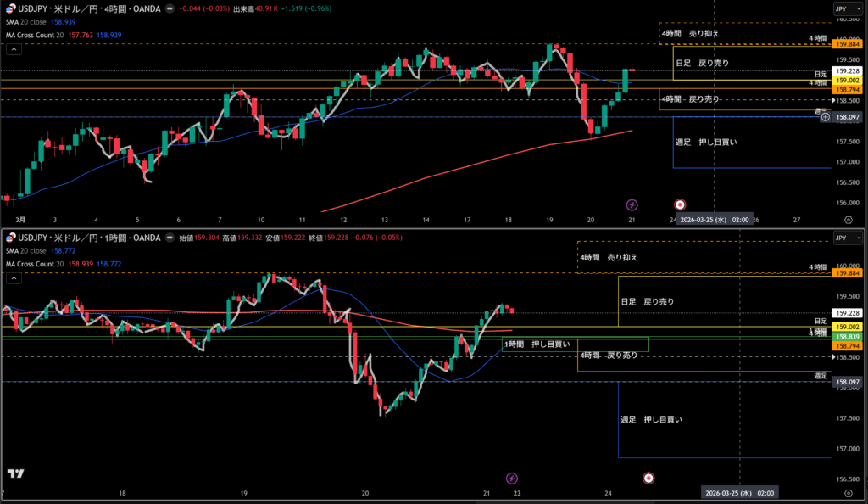Click the plus button at price 158.097
Viewport: 868px width, 504px height.
[826, 117]
